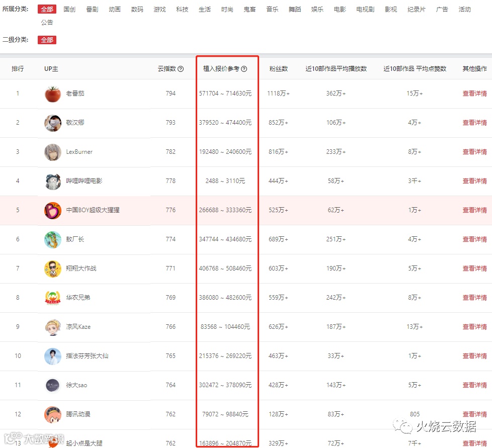Open 老番茄's tomato avatar

pos(53,94)
